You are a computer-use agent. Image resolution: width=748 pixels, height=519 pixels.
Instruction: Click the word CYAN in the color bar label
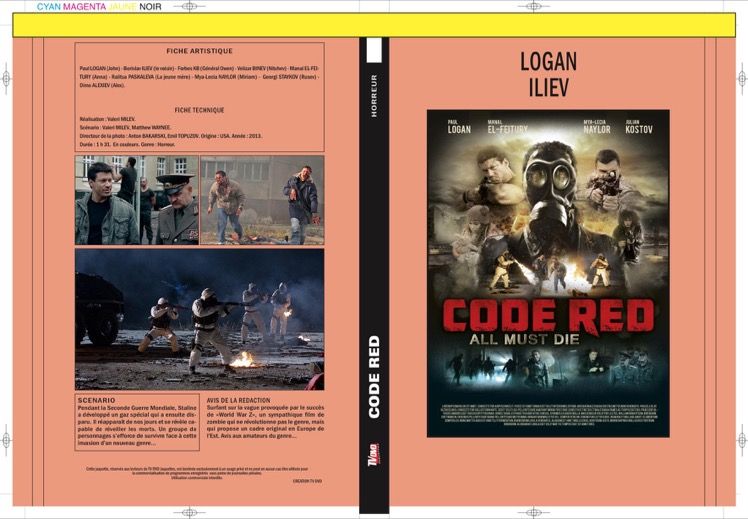pyautogui.click(x=49, y=7)
